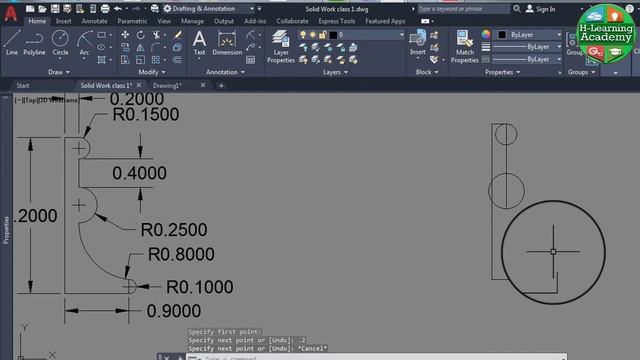Toggle the layer on/off lightbulb
Screen dimensions: 640x360
pyautogui.click(x=303, y=35)
